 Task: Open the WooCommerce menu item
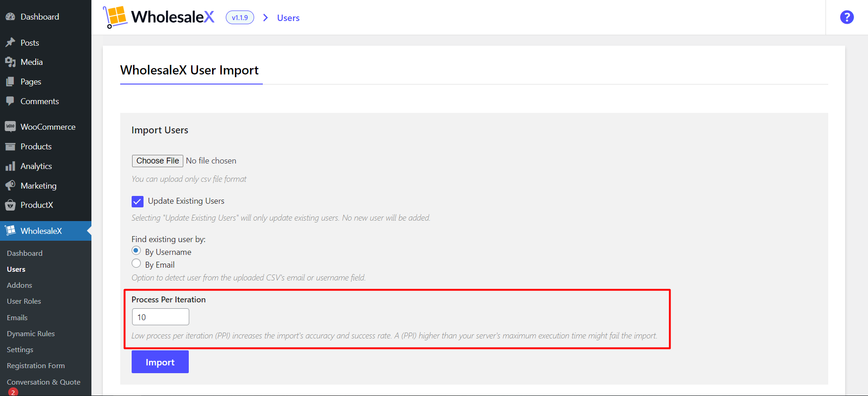pos(46,127)
